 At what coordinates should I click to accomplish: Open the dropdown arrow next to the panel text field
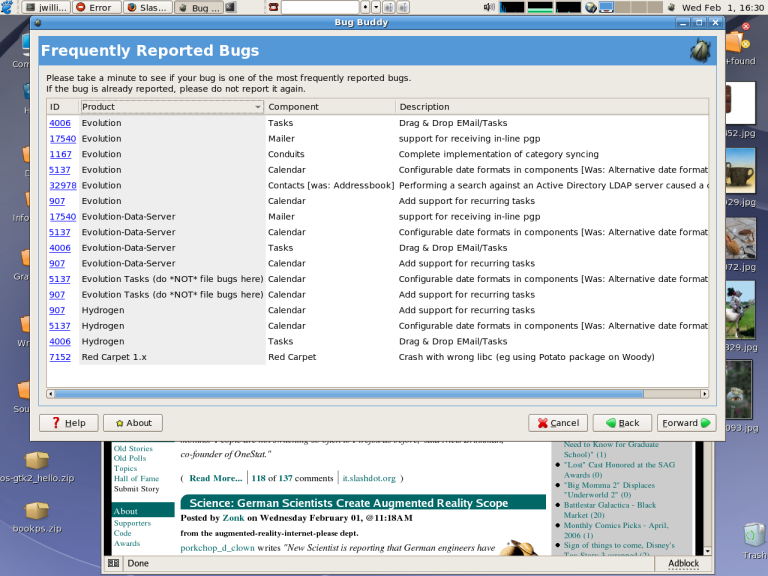(376, 7)
